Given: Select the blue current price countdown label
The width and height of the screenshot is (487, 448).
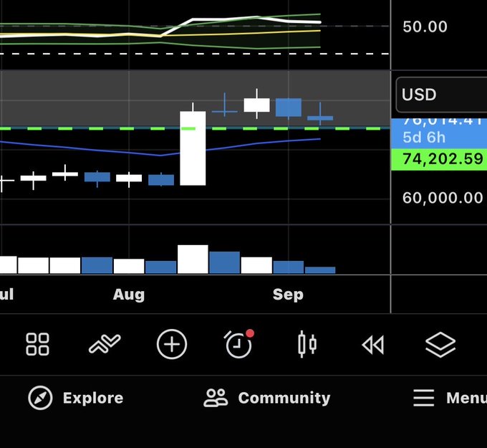Looking at the screenshot, I should 439,133.
